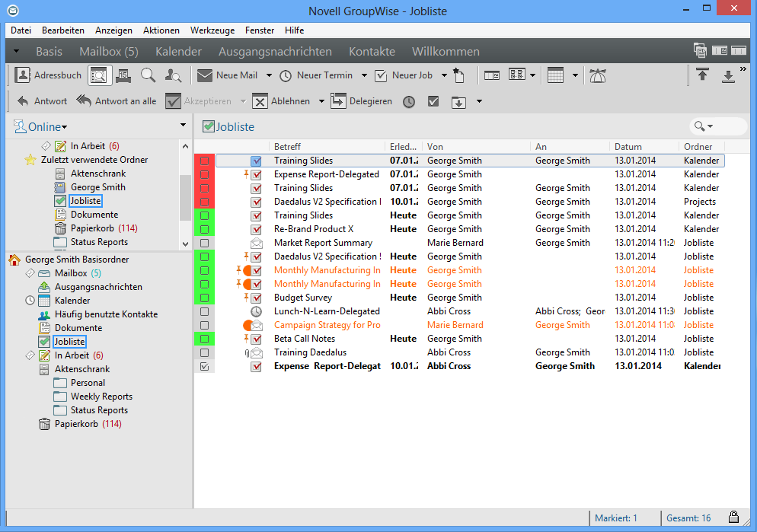Open the Adressbuch address book
757x532 pixels.
(x=48, y=75)
